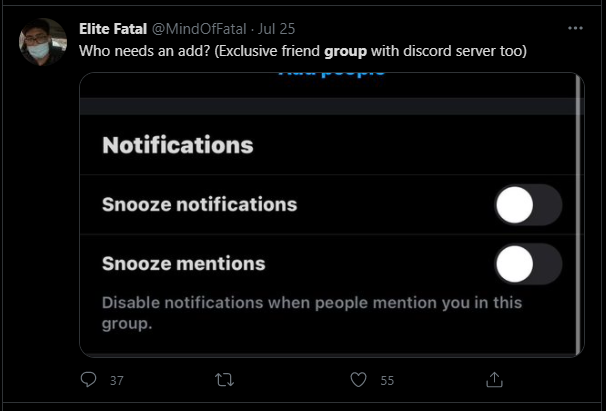
Task: Enable the Snooze mentions switch
Action: (528, 264)
